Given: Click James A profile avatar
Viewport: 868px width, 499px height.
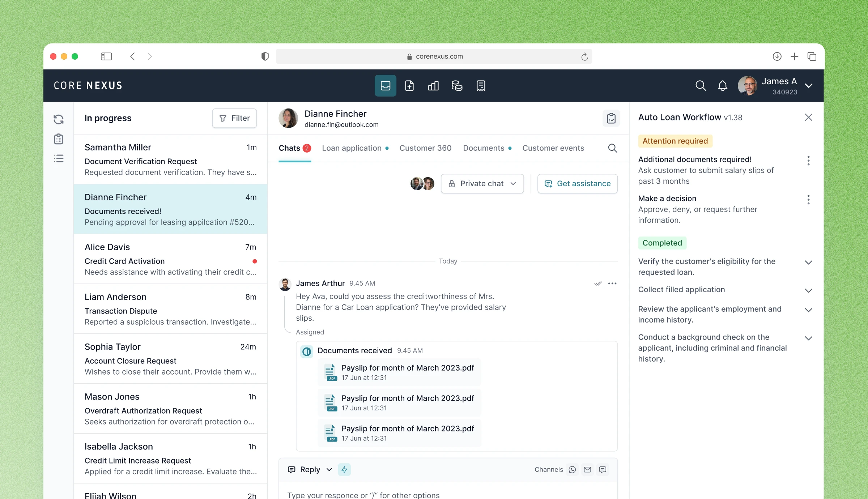Looking at the screenshot, I should (748, 86).
